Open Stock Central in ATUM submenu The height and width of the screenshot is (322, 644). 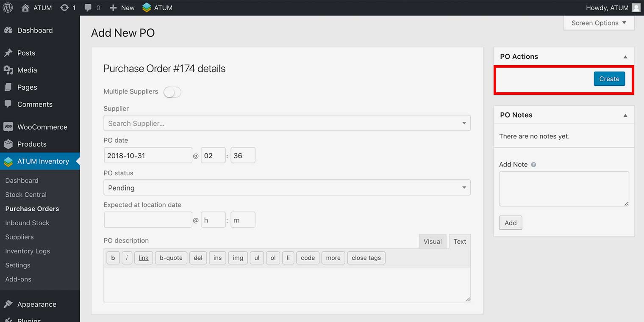[x=26, y=195]
